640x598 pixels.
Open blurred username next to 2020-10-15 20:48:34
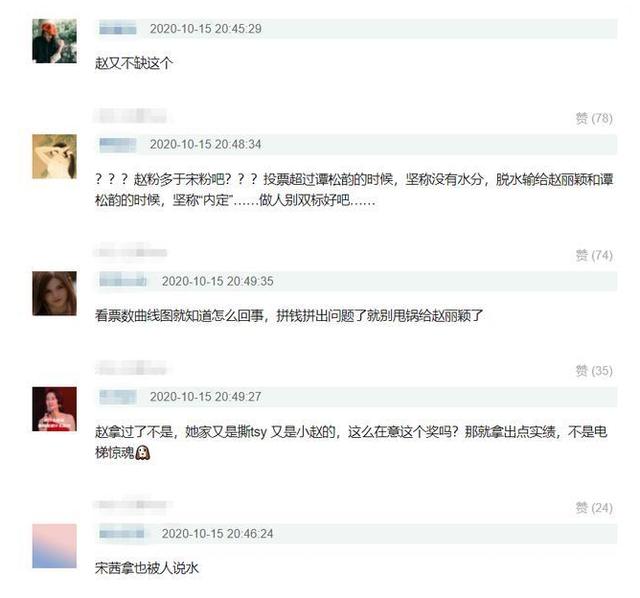118,144
